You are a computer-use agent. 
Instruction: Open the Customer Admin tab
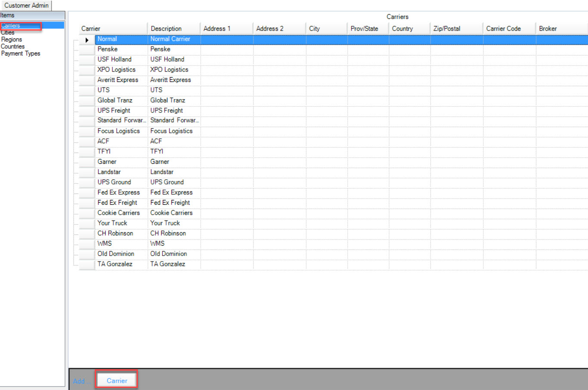click(x=26, y=6)
